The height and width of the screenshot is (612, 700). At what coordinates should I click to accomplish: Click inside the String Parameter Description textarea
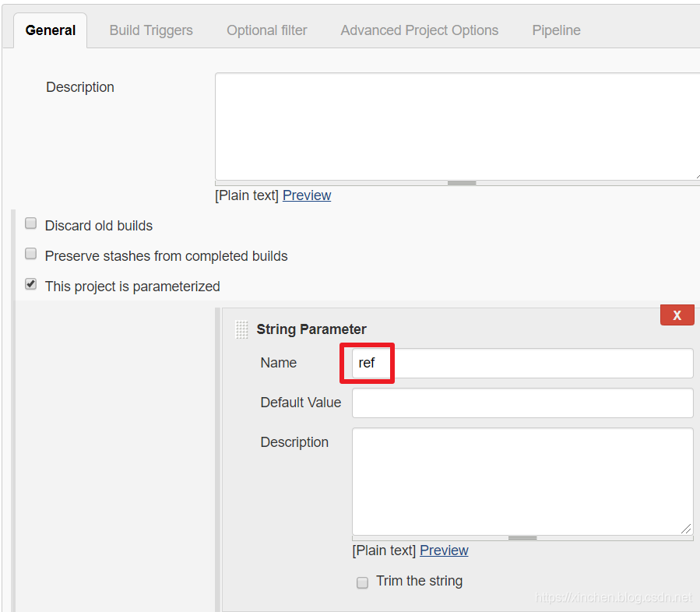point(522,482)
